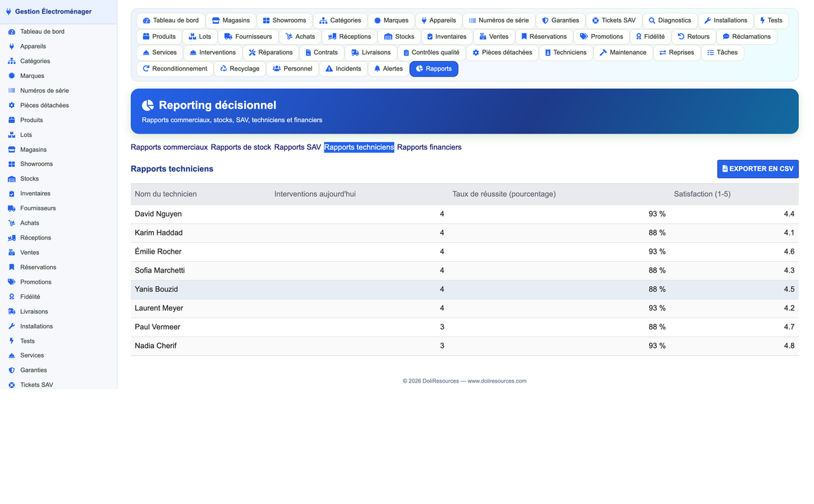Viewport: 814px width, 504px height.
Task: Click the Stocks warehouse icon in sidebar
Action: tap(12, 179)
